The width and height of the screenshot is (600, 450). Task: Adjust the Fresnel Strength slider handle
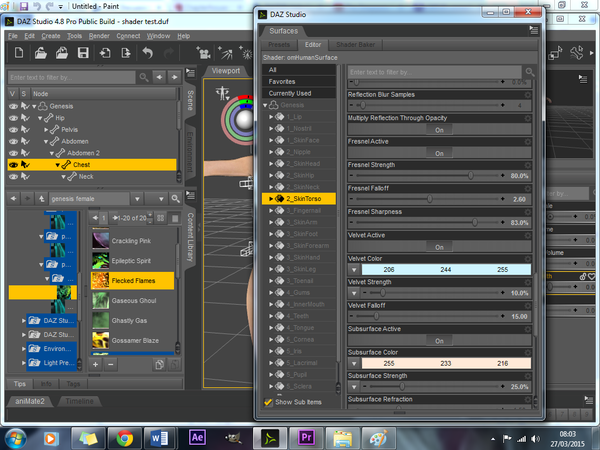470,176
